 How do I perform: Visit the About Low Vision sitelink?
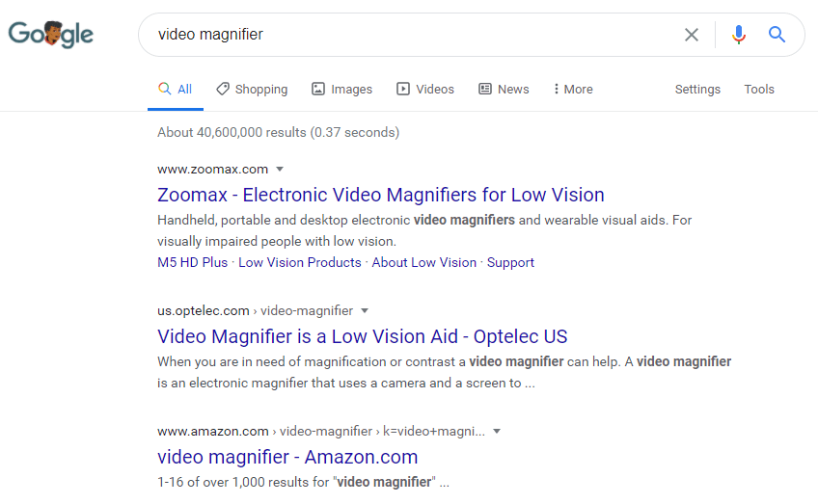(424, 262)
